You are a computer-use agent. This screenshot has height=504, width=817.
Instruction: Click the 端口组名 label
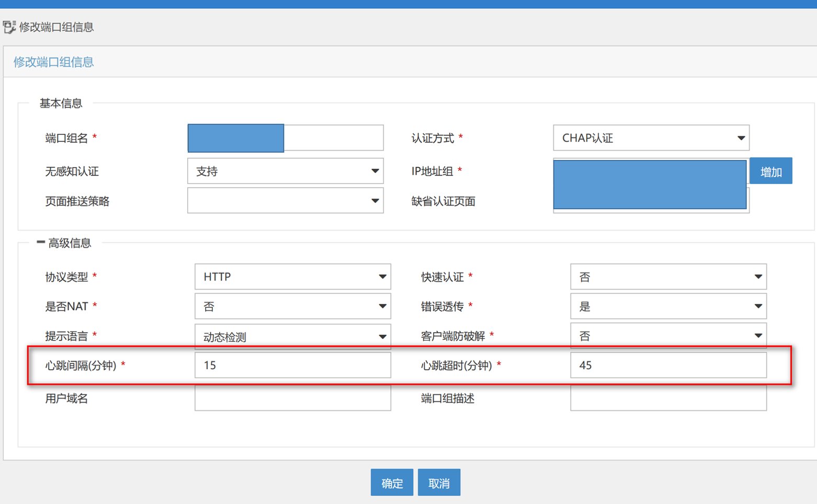pyautogui.click(x=66, y=138)
